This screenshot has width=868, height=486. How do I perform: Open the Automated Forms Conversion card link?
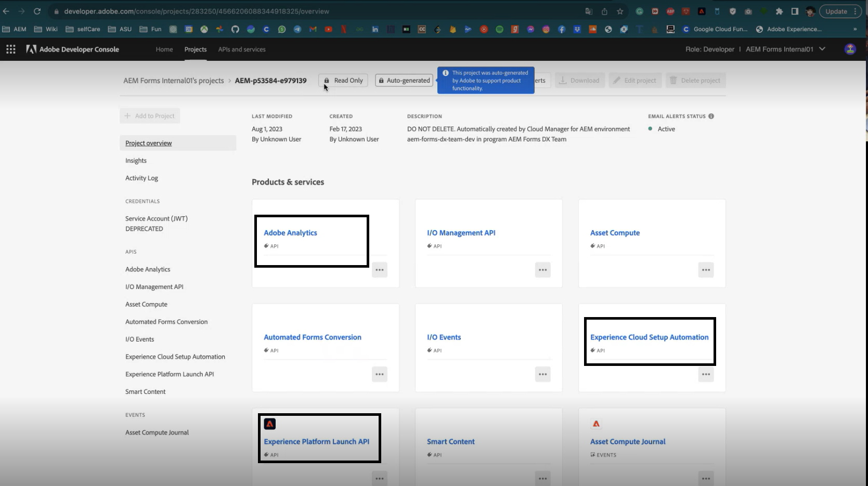point(313,337)
